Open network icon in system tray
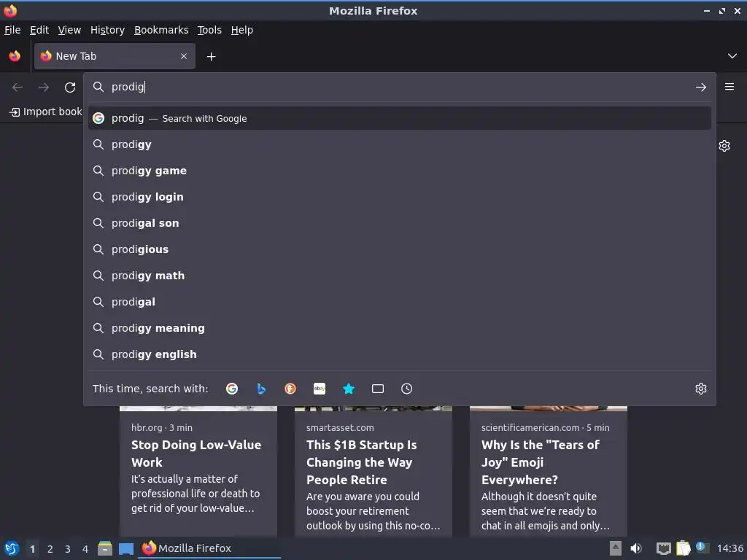747x560 pixels. point(663,548)
